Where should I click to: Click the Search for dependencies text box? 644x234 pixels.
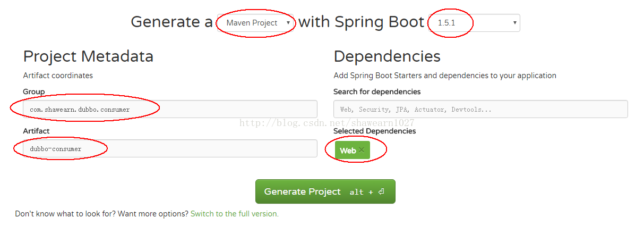pyautogui.click(x=480, y=109)
